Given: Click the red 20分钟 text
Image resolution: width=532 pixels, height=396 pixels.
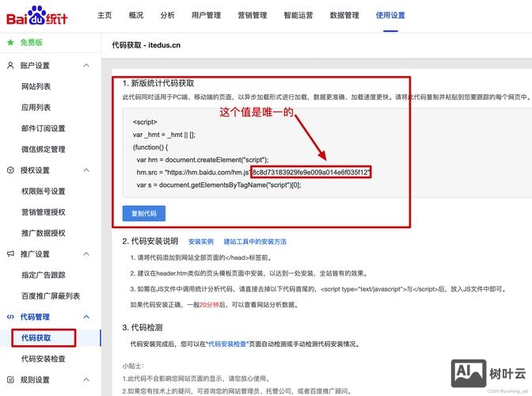Looking at the screenshot, I should [x=209, y=305].
